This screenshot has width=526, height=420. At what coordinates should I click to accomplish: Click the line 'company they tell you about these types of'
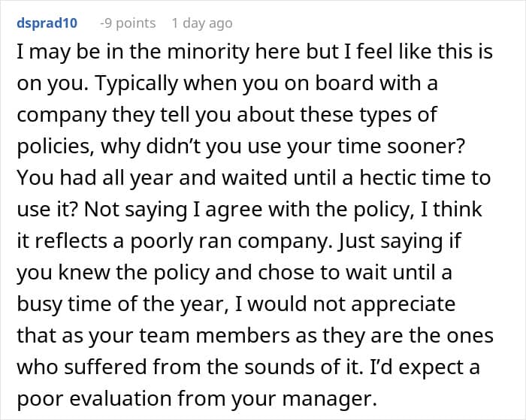pos(227,114)
